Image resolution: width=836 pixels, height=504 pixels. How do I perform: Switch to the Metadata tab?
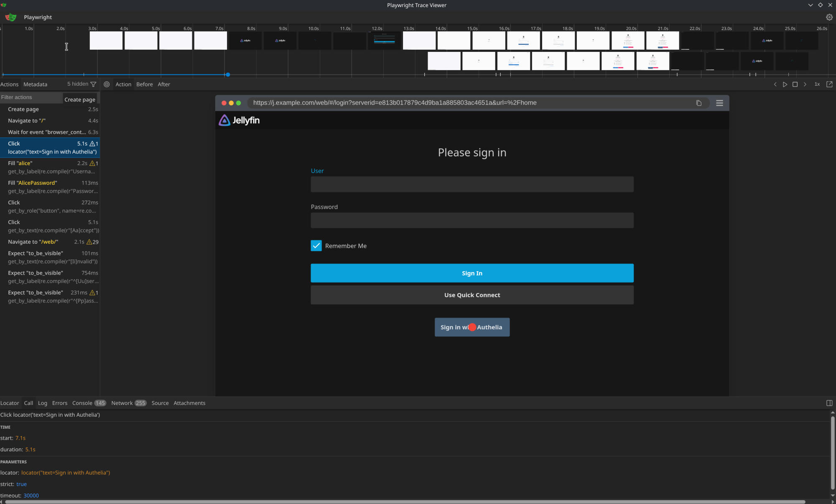35,84
